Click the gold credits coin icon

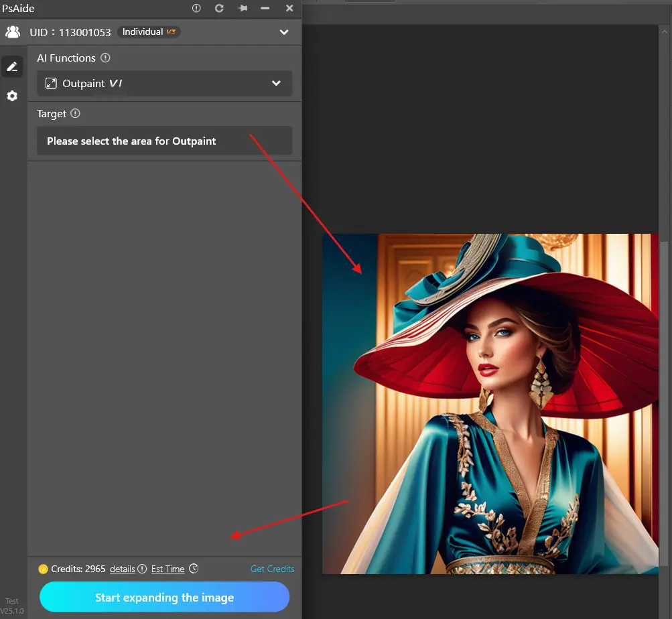click(x=44, y=569)
